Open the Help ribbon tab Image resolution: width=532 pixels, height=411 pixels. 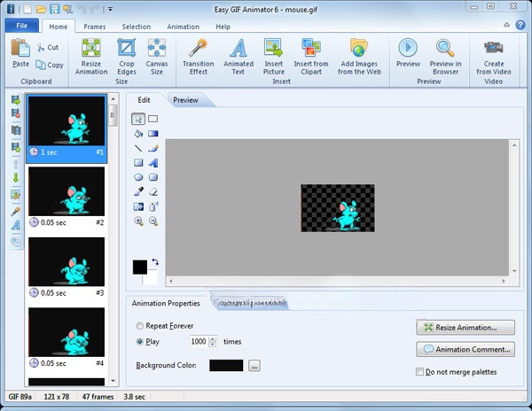[x=223, y=27]
